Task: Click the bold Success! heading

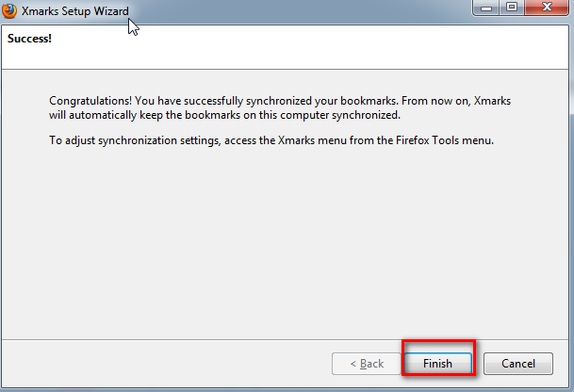Action: point(29,39)
